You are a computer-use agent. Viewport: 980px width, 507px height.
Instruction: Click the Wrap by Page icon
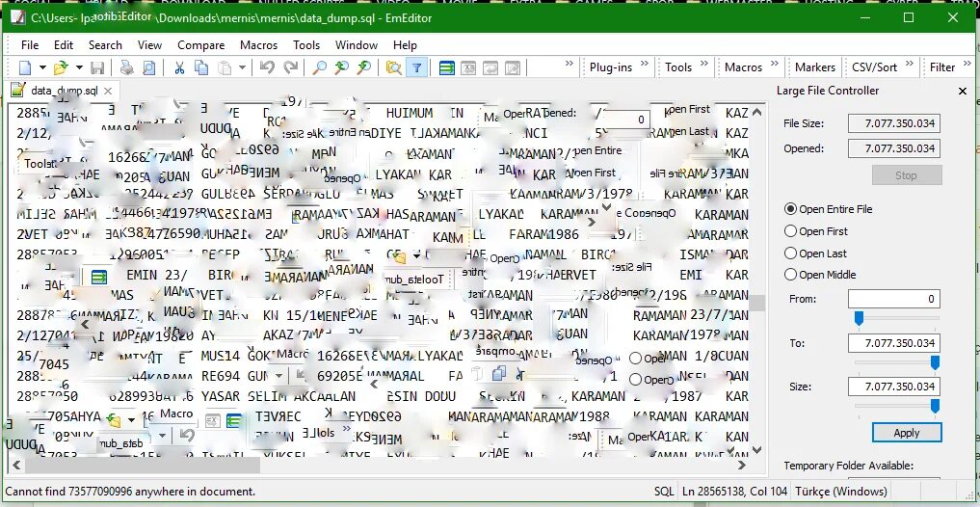click(513, 67)
